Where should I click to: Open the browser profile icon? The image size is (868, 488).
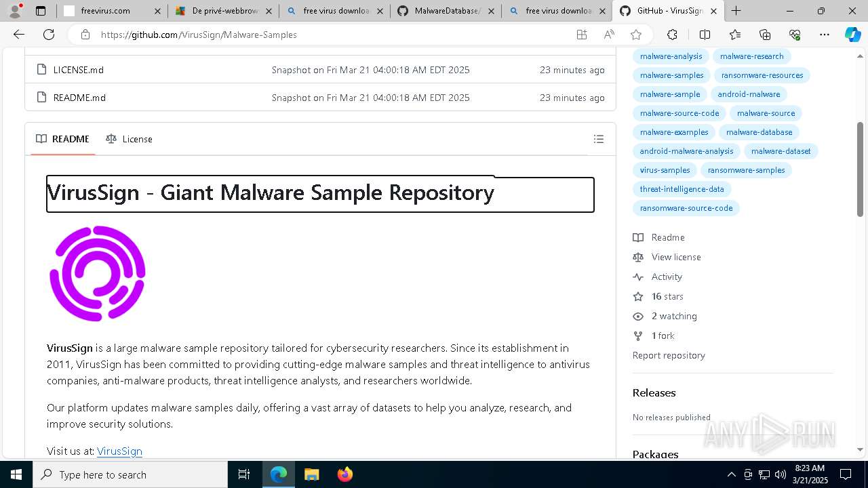click(x=15, y=11)
